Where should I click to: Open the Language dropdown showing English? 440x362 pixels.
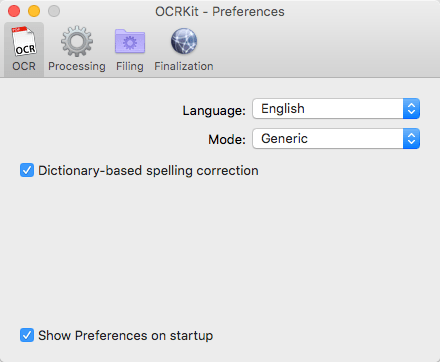coord(336,109)
